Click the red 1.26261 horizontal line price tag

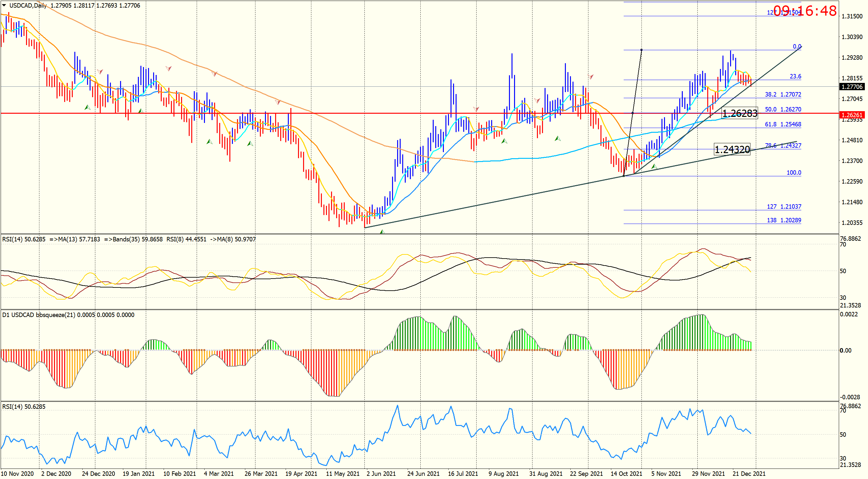point(851,115)
